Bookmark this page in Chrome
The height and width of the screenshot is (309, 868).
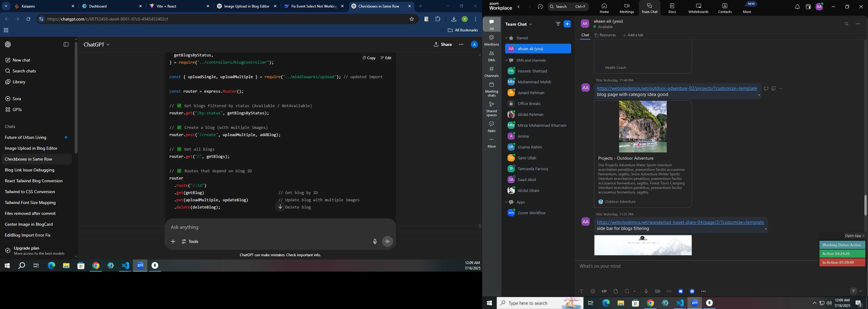point(411,19)
